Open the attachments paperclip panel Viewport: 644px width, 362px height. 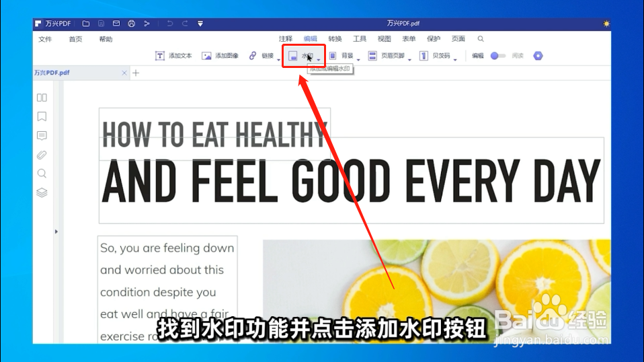coord(42,155)
